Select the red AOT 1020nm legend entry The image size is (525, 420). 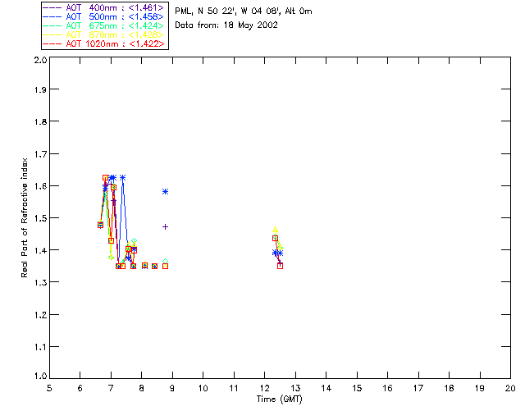(103, 43)
